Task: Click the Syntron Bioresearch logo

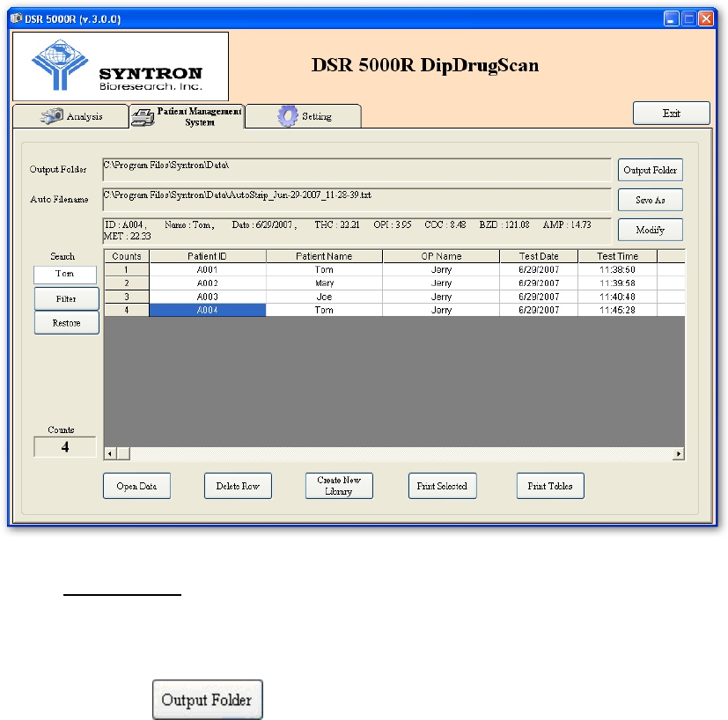Action: pos(121,66)
